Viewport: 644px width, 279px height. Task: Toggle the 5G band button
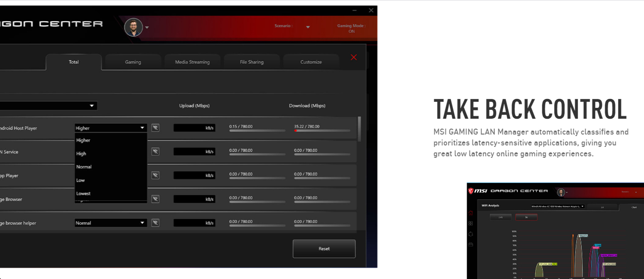(526, 217)
